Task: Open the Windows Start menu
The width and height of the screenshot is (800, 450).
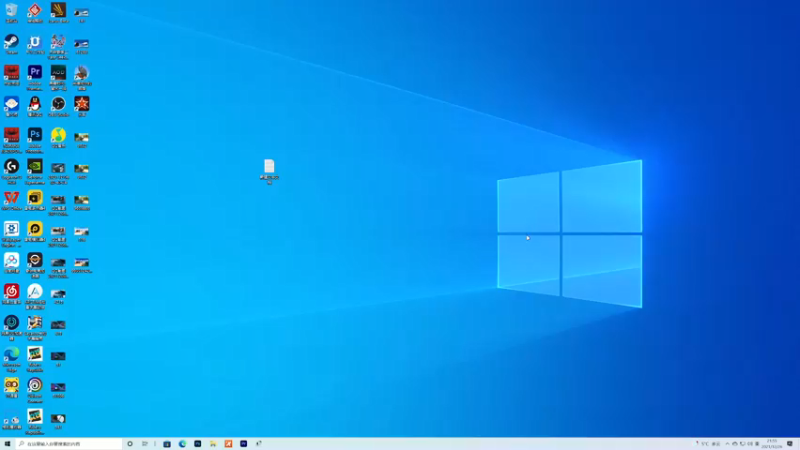Action: 7,444
